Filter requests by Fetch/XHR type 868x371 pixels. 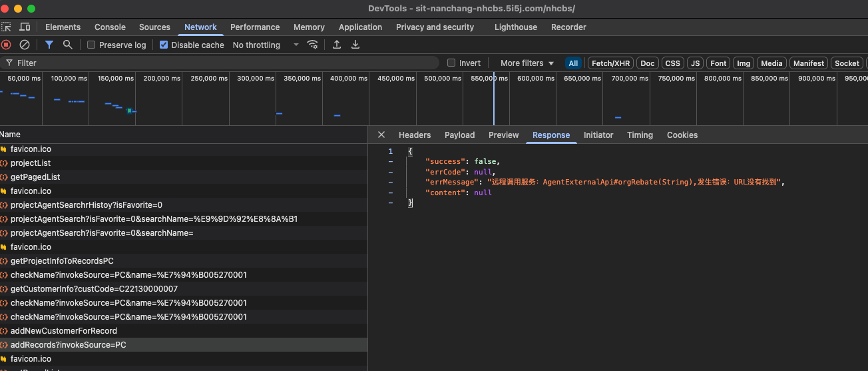pyautogui.click(x=610, y=63)
